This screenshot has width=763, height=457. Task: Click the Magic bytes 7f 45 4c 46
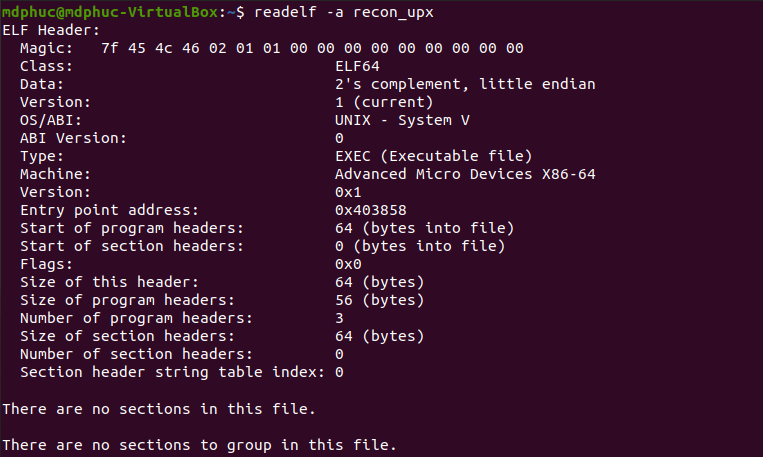(150, 48)
